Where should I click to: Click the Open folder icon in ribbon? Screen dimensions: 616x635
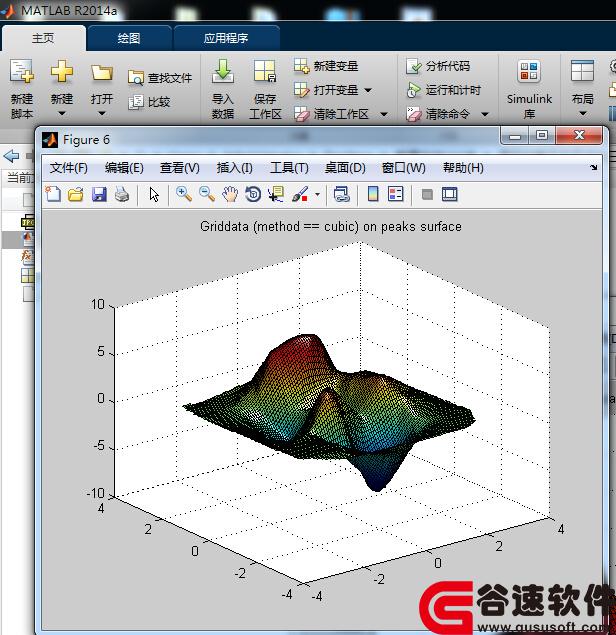[102, 73]
